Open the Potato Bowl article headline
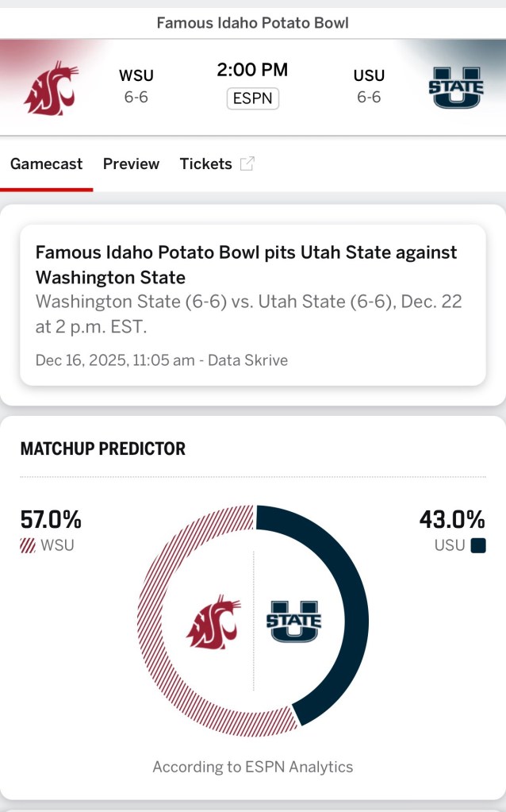 [246, 264]
